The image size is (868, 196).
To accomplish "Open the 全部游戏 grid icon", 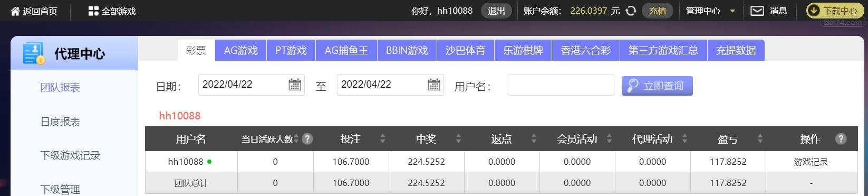I will click(x=93, y=11).
